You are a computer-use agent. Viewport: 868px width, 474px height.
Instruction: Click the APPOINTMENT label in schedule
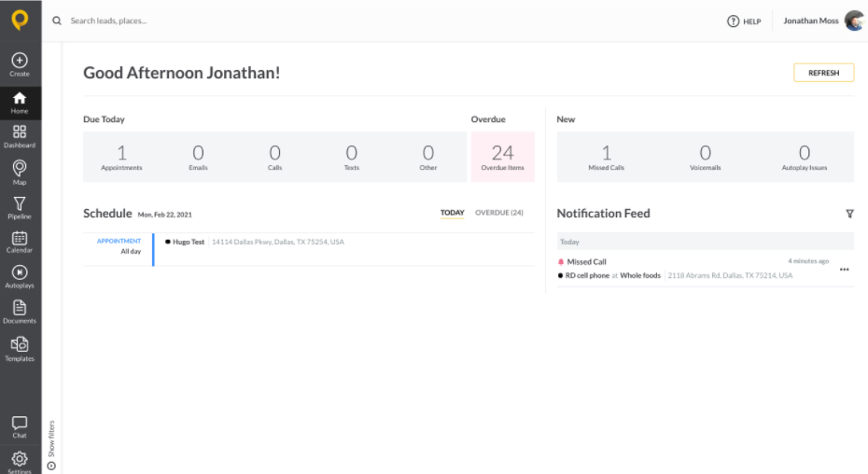click(119, 241)
